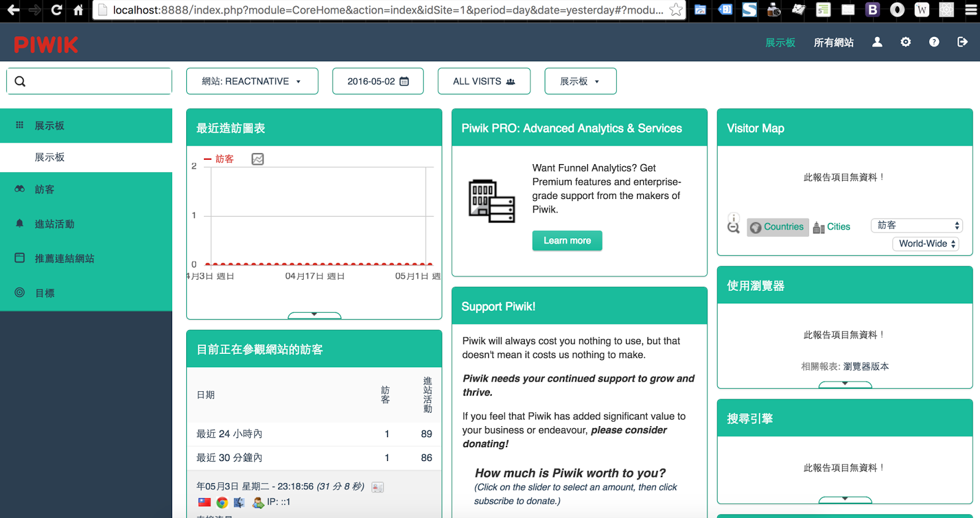Bookmark the page with the star icon
The width and height of the screenshot is (980, 518).
pos(676,10)
